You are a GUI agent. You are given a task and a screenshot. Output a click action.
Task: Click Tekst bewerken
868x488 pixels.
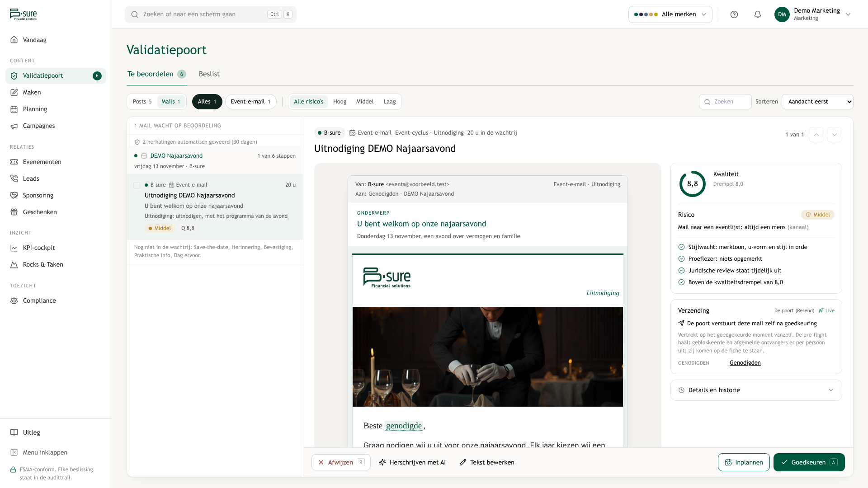(487, 462)
